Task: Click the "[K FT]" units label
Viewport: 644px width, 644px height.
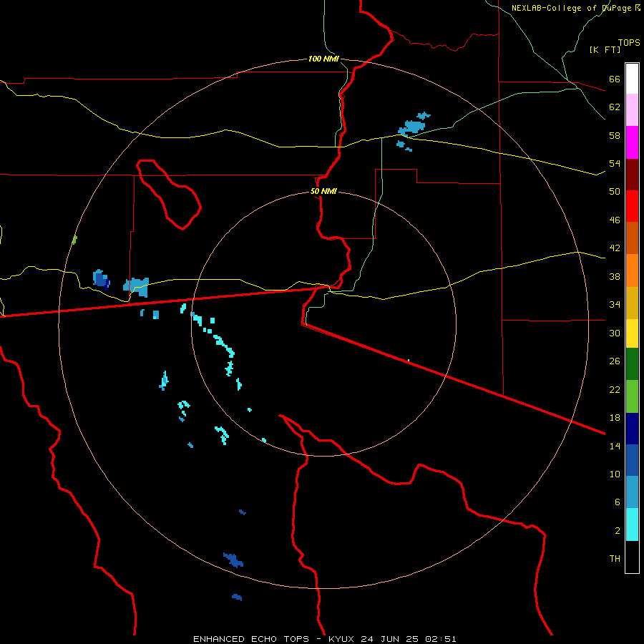Action: click(x=605, y=49)
